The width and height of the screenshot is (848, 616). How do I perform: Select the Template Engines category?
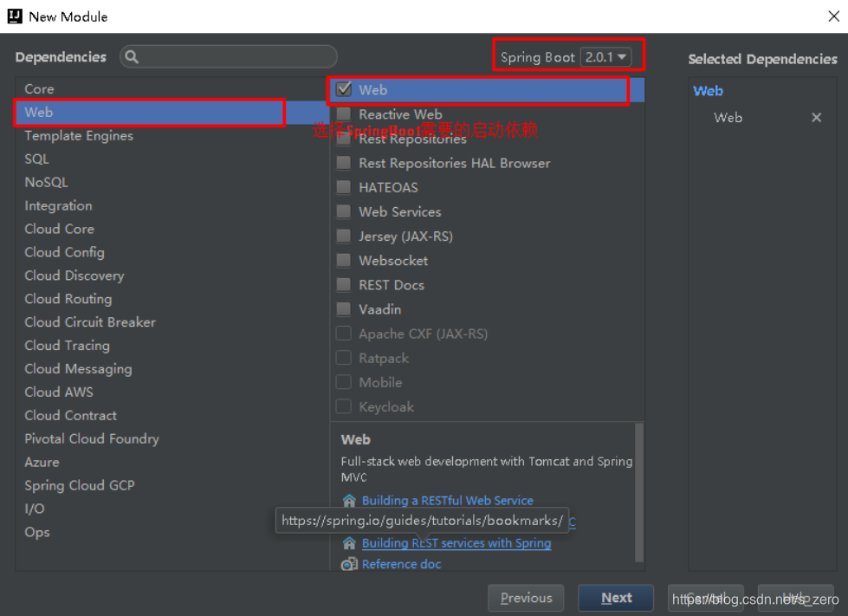coord(172,136)
